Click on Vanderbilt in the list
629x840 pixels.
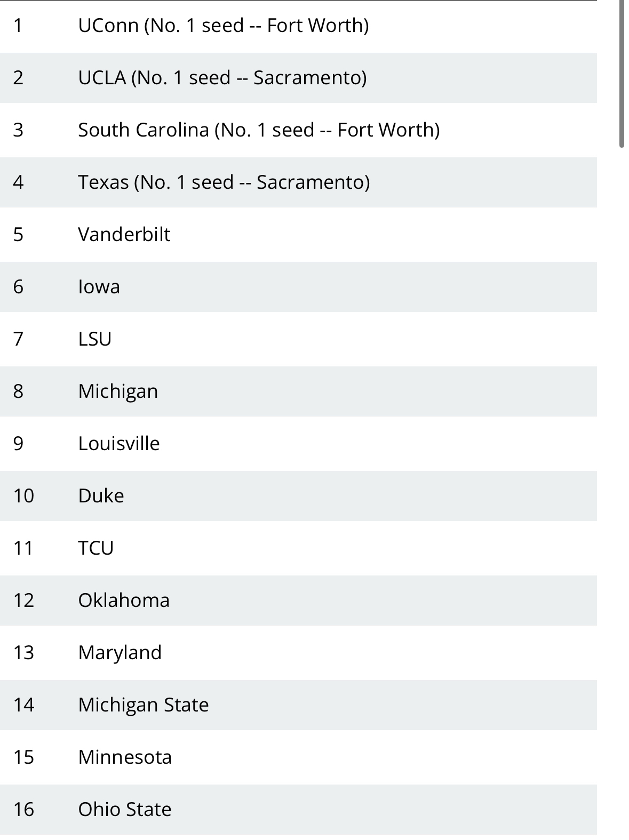[x=124, y=235]
